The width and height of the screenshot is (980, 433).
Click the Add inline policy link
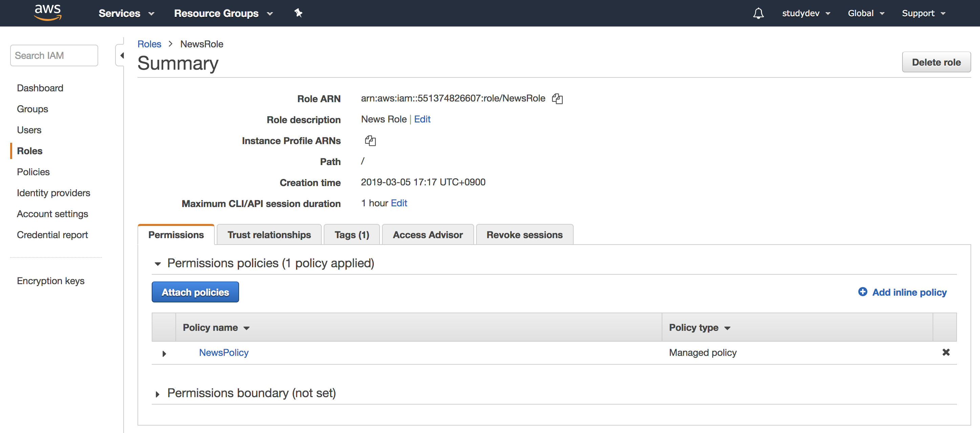click(909, 292)
